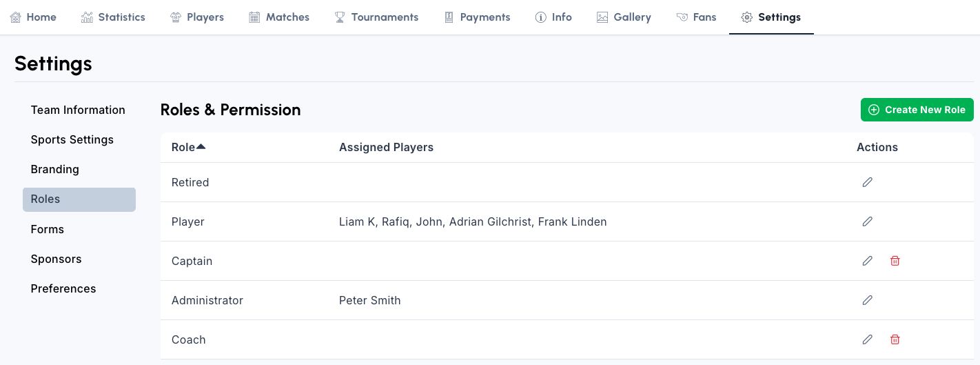Open Sports Settings section
Viewport: 980px width, 365px height.
tap(72, 139)
